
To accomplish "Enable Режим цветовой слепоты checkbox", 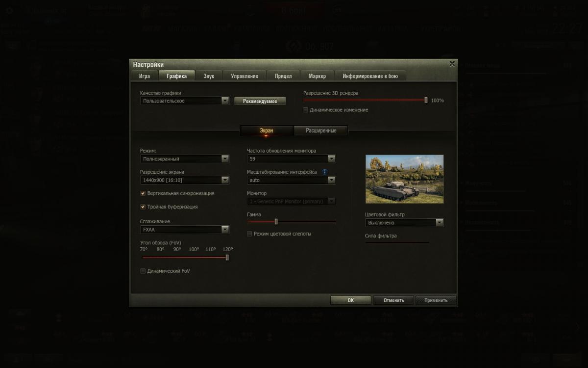I will [249, 234].
